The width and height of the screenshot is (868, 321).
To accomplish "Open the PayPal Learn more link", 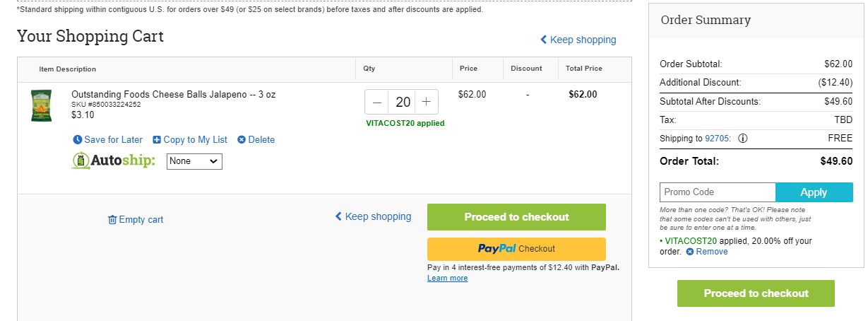I will point(447,278).
